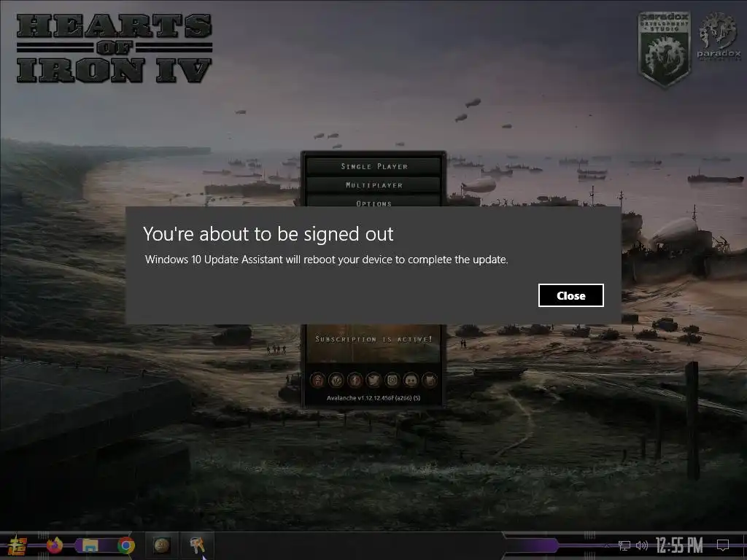747x560 pixels.
Task: Open File Explorer from the taskbar
Action: pyautogui.click(x=90, y=545)
